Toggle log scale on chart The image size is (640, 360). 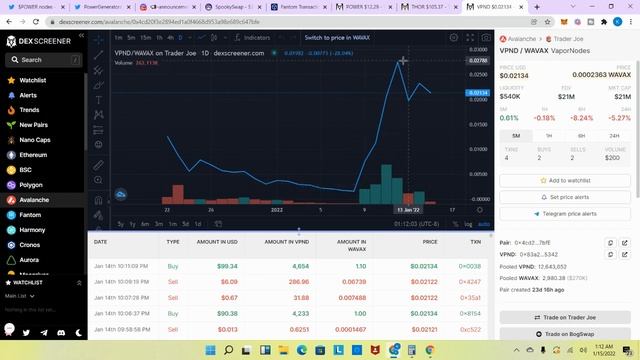point(468,224)
